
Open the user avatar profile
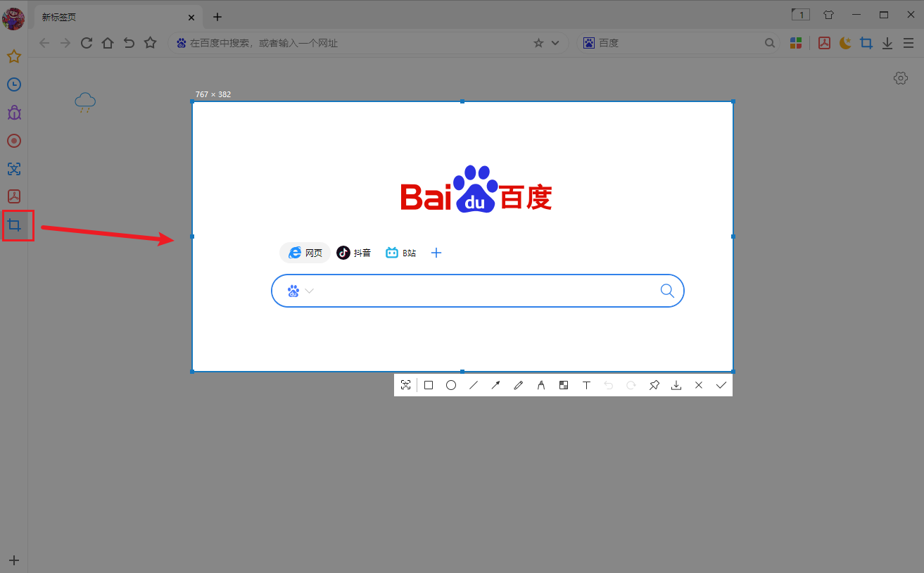coord(13,18)
